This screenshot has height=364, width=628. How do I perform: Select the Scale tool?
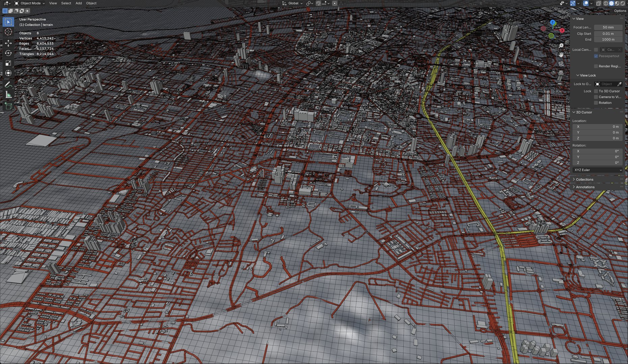pos(8,63)
